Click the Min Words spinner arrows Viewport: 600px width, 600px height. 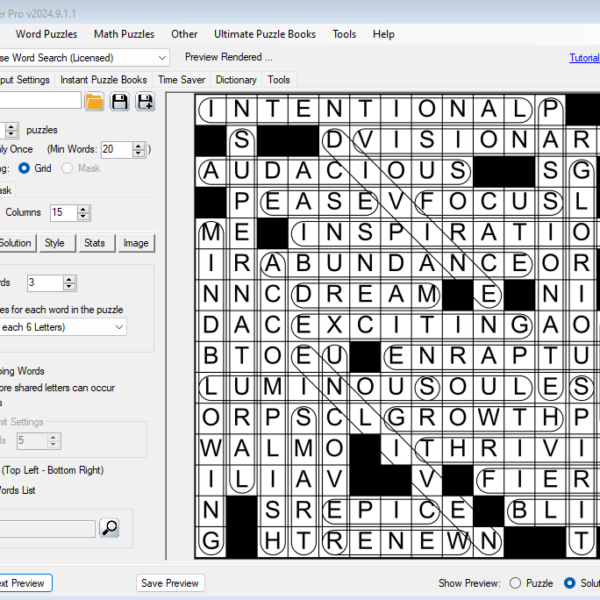[137, 149]
